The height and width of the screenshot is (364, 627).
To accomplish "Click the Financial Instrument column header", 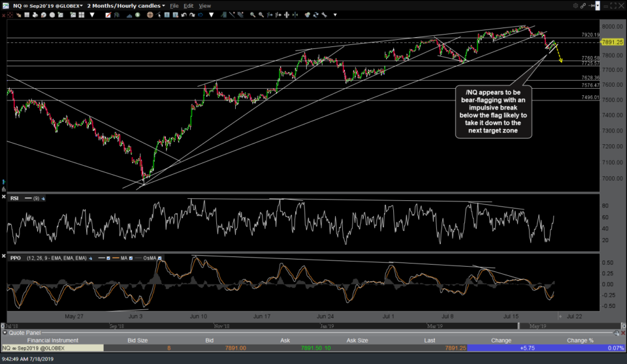I will click(x=53, y=341).
